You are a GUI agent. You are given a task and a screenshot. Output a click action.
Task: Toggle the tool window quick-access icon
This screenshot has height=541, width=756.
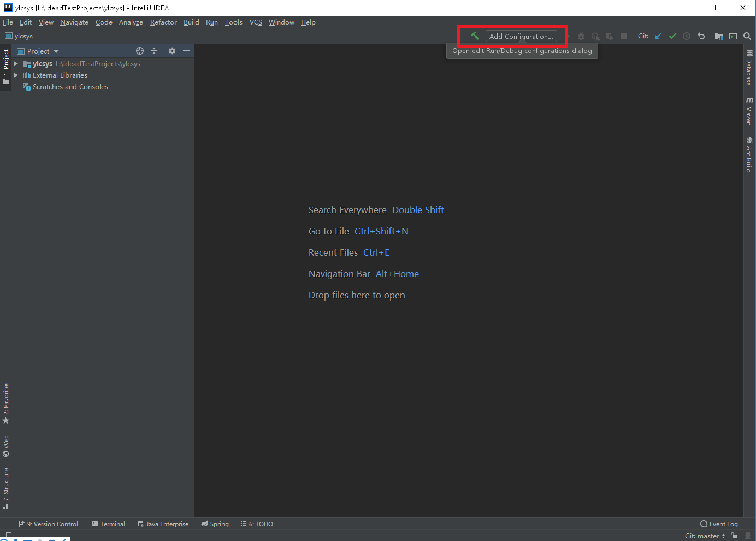8,535
